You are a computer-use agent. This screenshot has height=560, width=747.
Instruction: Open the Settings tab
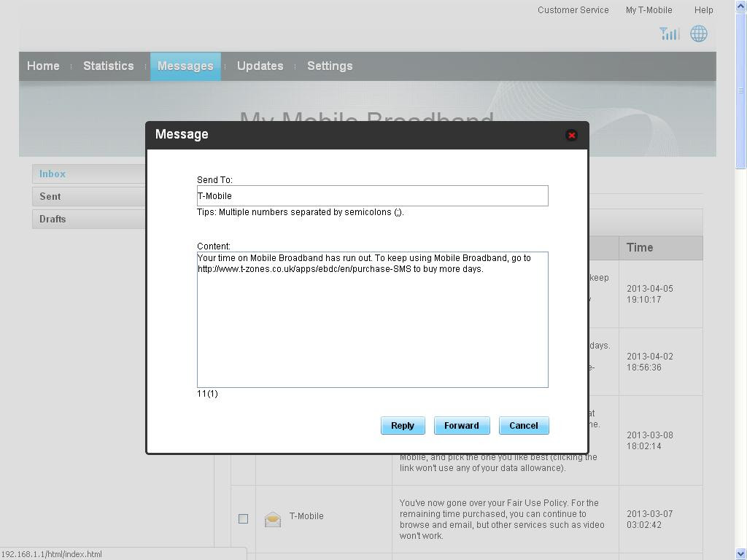pos(330,66)
